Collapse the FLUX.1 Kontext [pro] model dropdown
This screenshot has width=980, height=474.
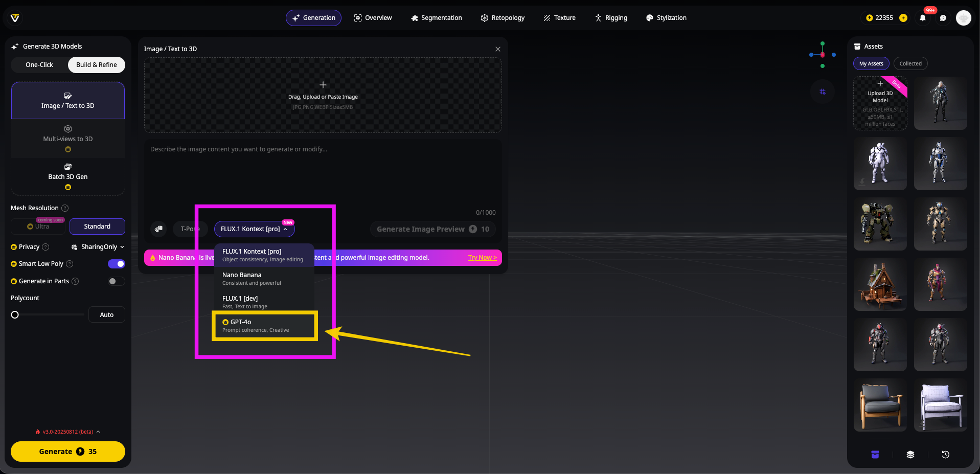coord(254,229)
